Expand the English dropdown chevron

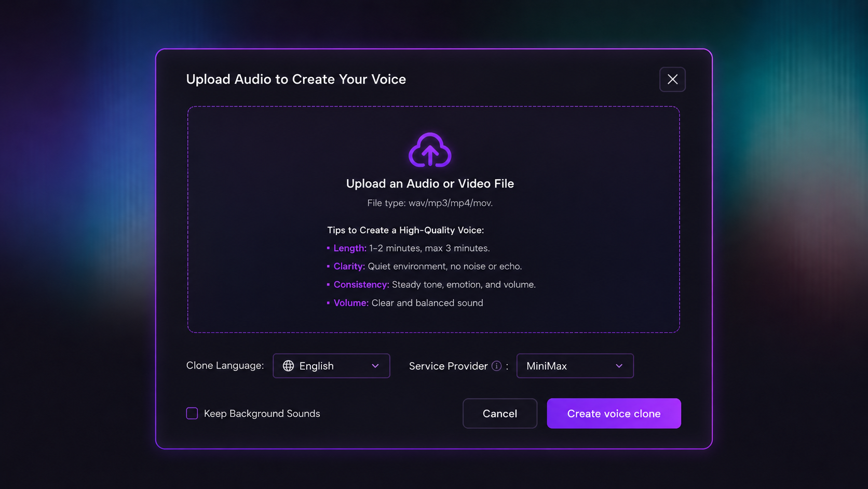375,366
